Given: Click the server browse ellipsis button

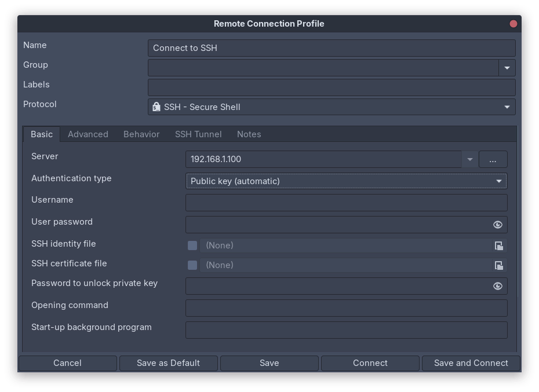Looking at the screenshot, I should click(x=493, y=159).
